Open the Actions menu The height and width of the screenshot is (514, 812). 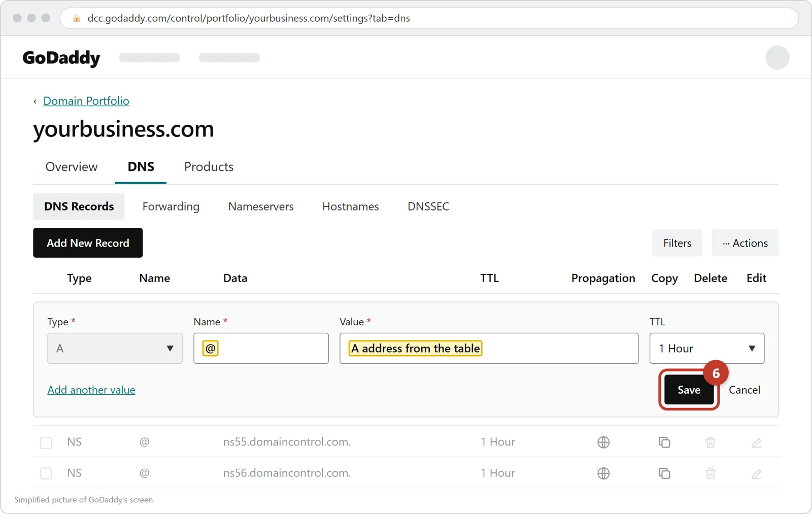point(745,243)
